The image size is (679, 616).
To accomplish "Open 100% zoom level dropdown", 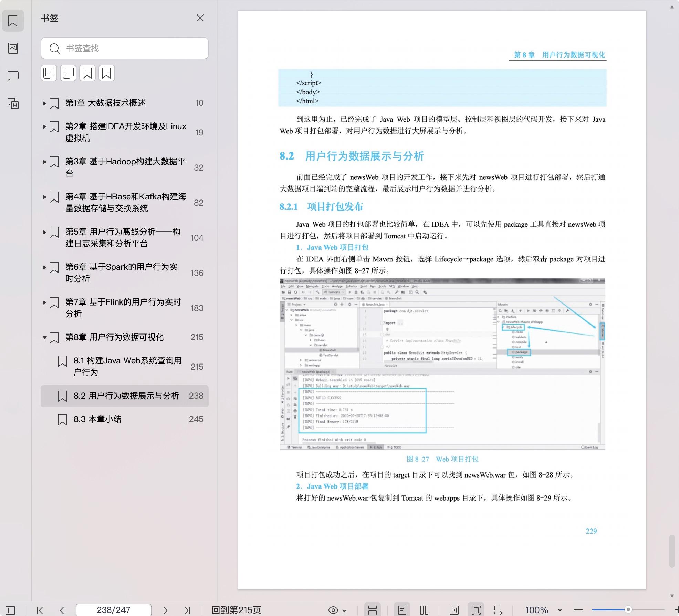I will tap(543, 610).
